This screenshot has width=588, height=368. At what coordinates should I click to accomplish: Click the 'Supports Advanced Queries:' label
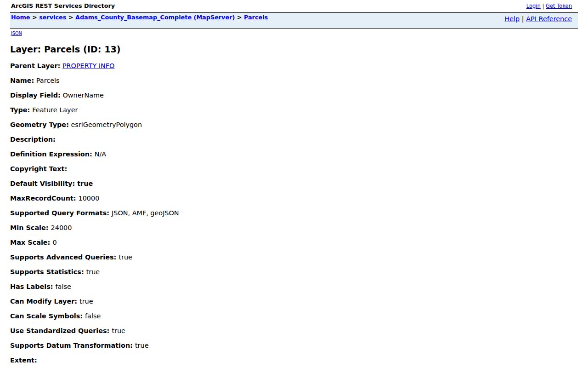point(63,257)
